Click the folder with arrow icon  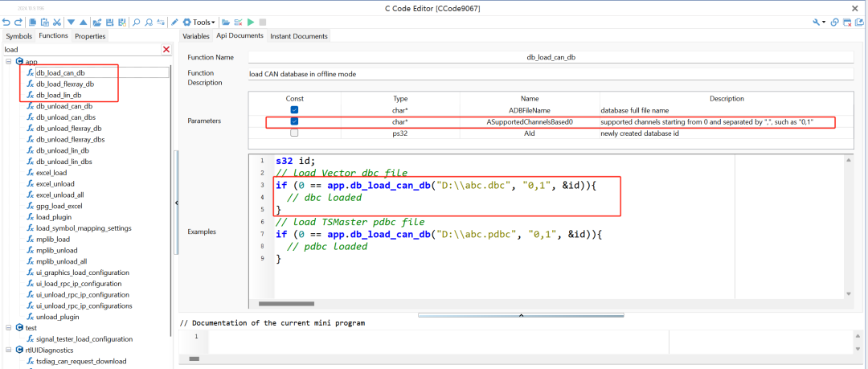[97, 23]
